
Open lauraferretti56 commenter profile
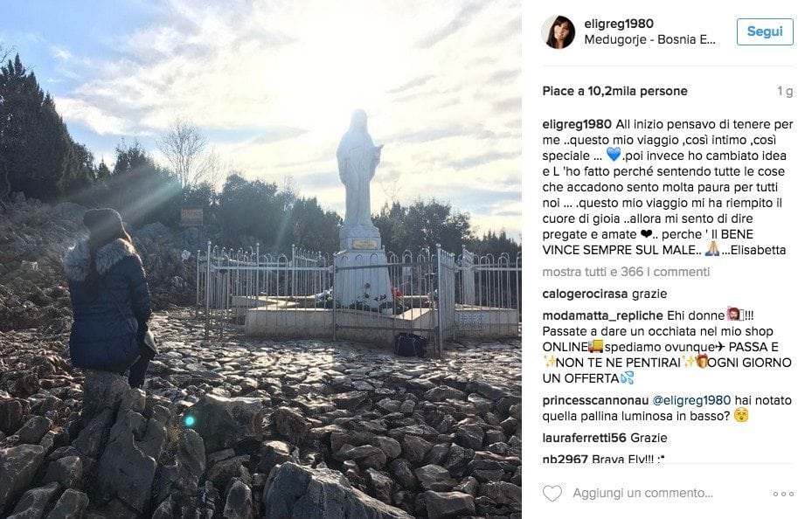[x=584, y=438]
